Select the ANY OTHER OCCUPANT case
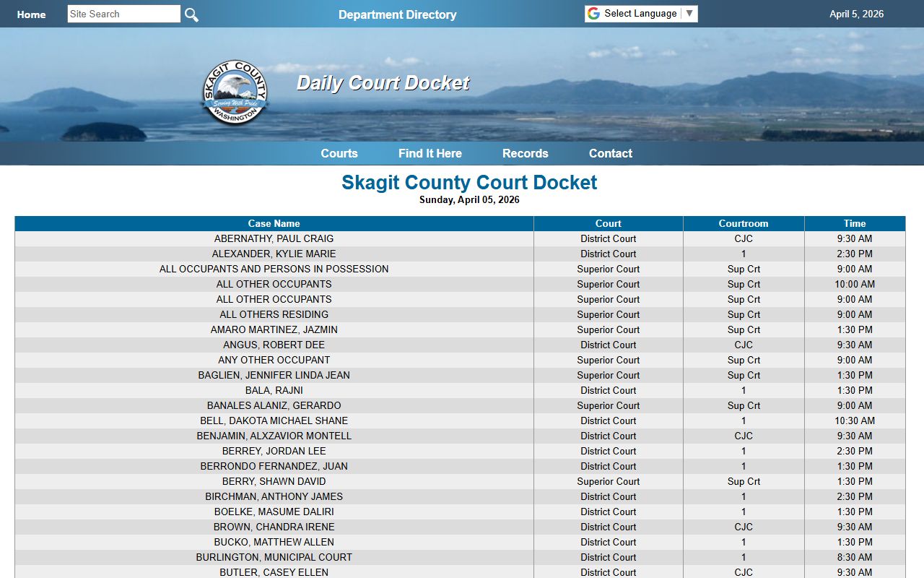This screenshot has height=578, width=924. (274, 360)
